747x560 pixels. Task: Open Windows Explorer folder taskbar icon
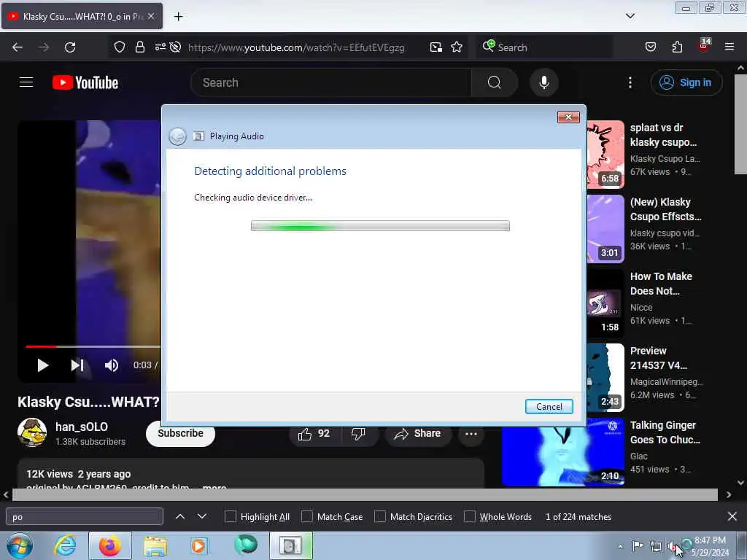pos(155,545)
